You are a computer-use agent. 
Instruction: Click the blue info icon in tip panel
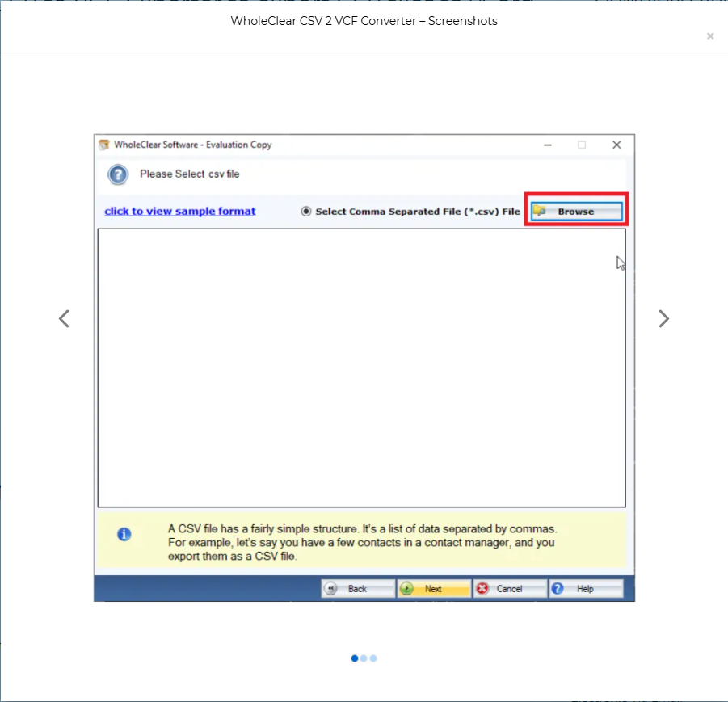tap(124, 534)
